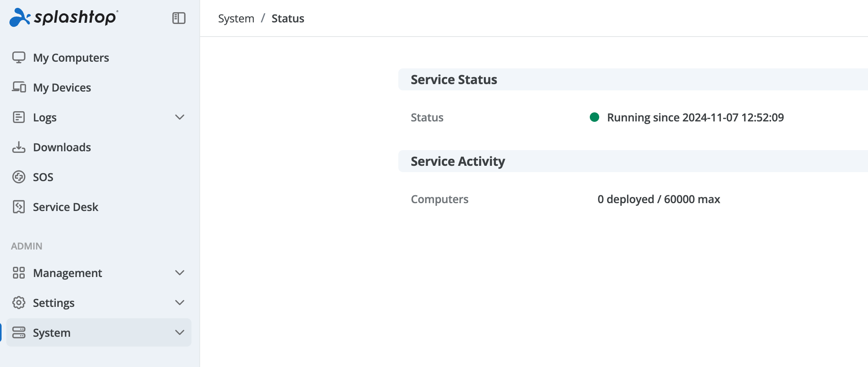Click the Status breadcrumb entry
This screenshot has width=868, height=367.
(x=288, y=18)
